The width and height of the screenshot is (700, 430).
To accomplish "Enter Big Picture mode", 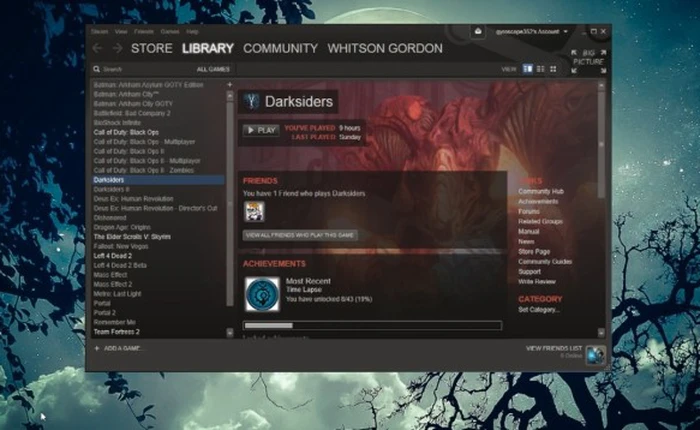I will pyautogui.click(x=588, y=61).
